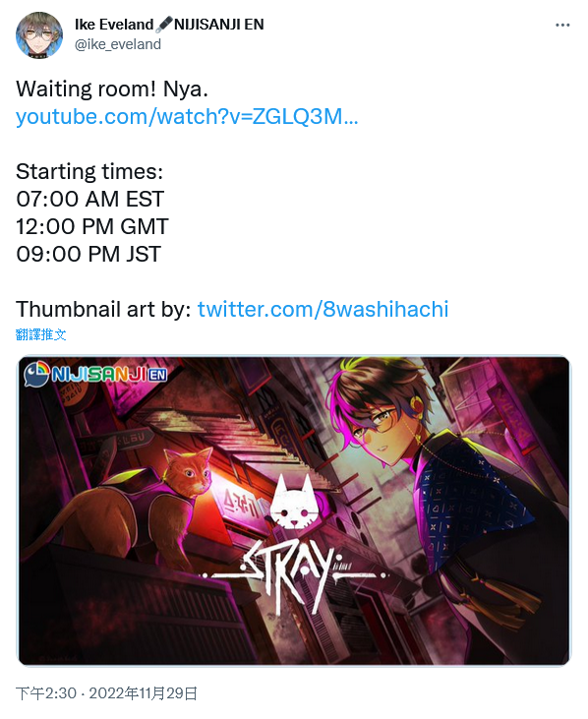Click Ike Eveland's profile avatar
This screenshot has height=719, width=588.
(x=39, y=35)
